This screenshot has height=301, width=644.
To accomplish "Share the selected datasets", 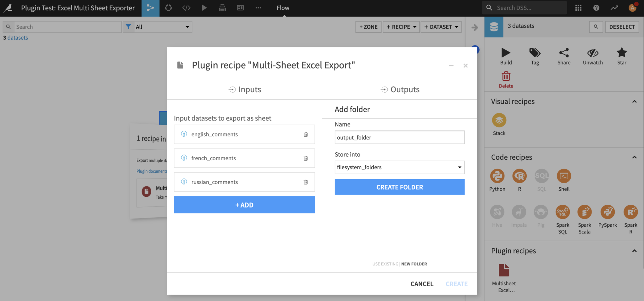I will coord(563,56).
